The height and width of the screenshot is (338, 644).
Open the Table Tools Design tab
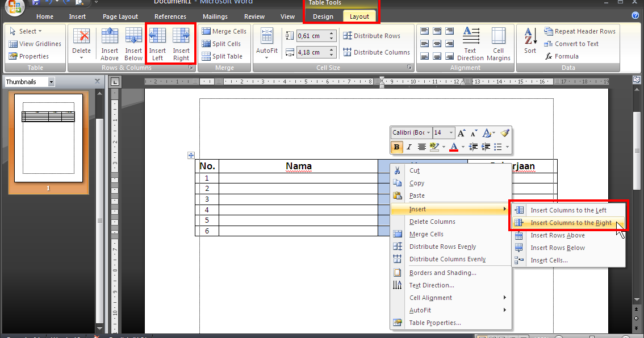(323, 16)
